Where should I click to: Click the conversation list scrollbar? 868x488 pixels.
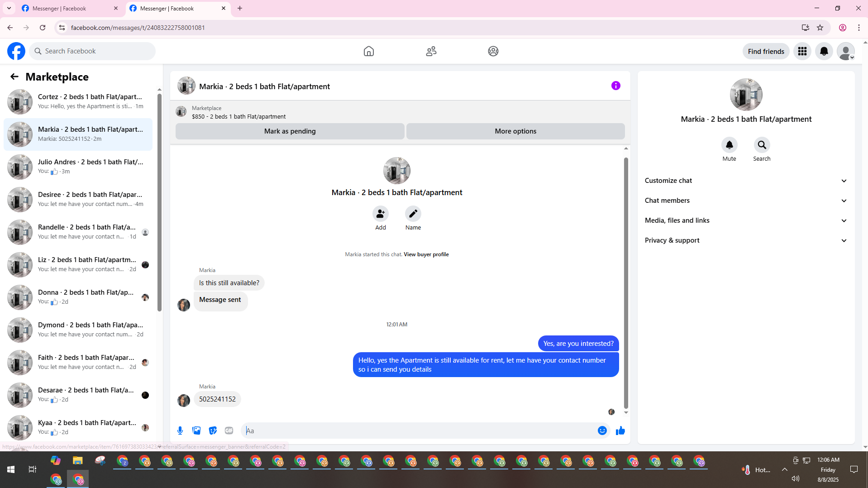159,203
